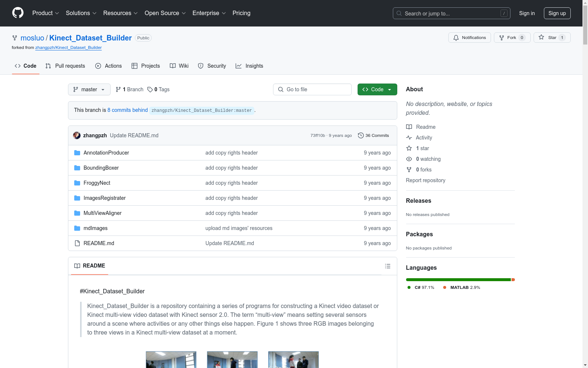588x368 pixels.
Task: Switch to the Security tab
Action: click(212, 66)
